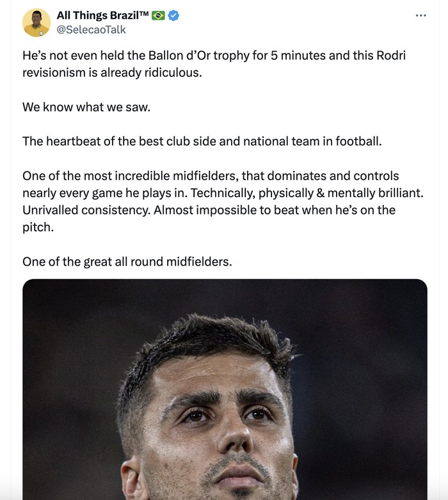Viewport: 448px width, 500px height.
Task: Click "dominates and controls" phrase in tweet
Action: pyautogui.click(x=342, y=175)
